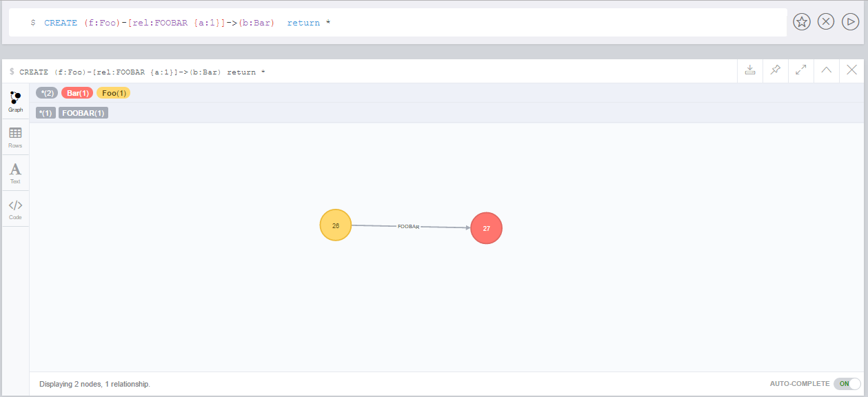Select the *(2) label filter
This screenshot has width=868, height=397.
tap(46, 92)
